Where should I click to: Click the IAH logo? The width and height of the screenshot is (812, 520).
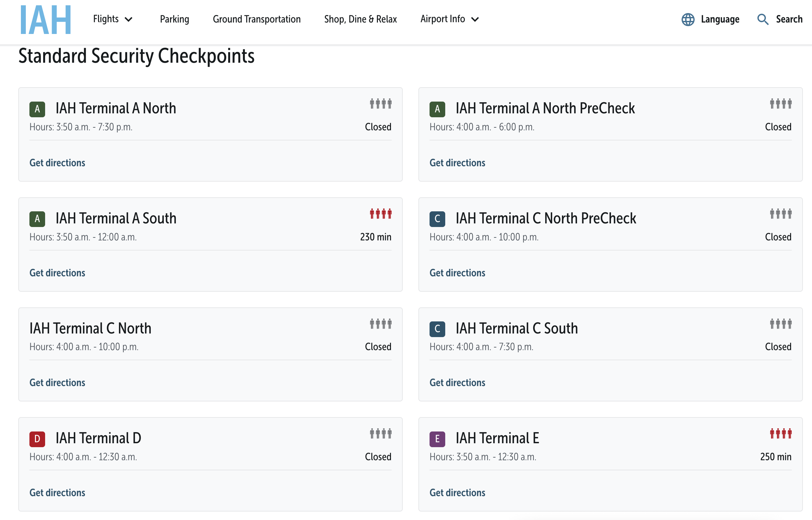pos(45,19)
